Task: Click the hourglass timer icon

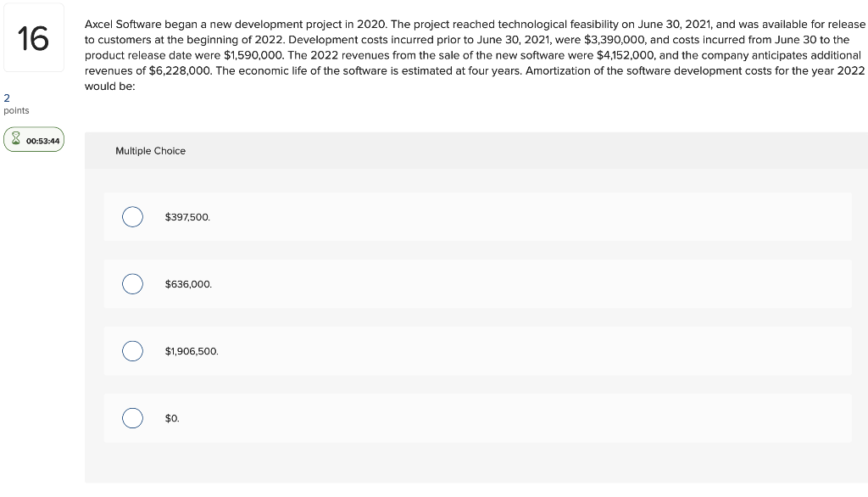Action: (x=14, y=139)
